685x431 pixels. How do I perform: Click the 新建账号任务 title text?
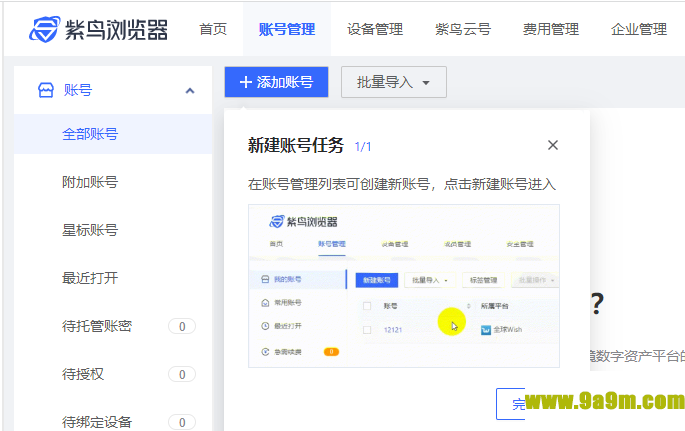coord(296,145)
